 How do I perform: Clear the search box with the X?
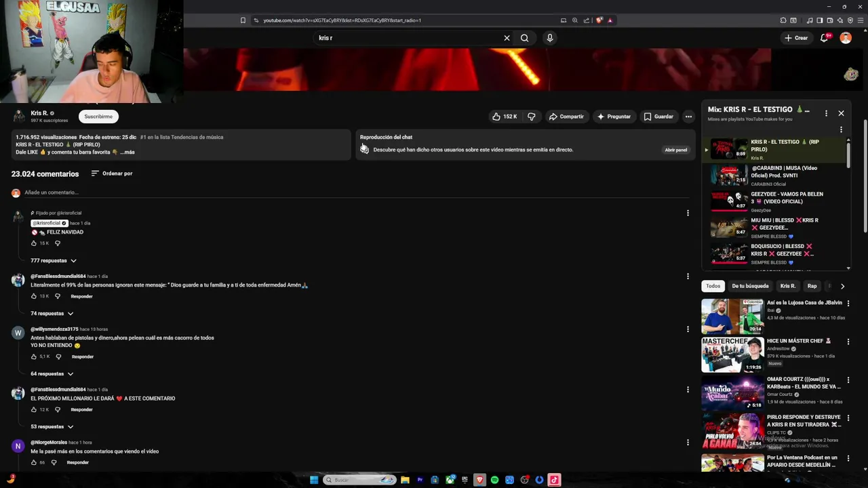507,38
